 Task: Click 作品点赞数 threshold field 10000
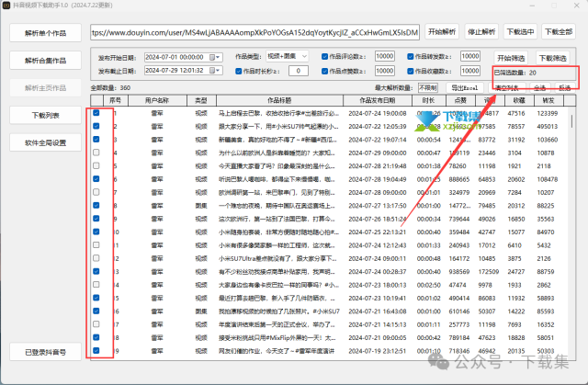coord(385,71)
